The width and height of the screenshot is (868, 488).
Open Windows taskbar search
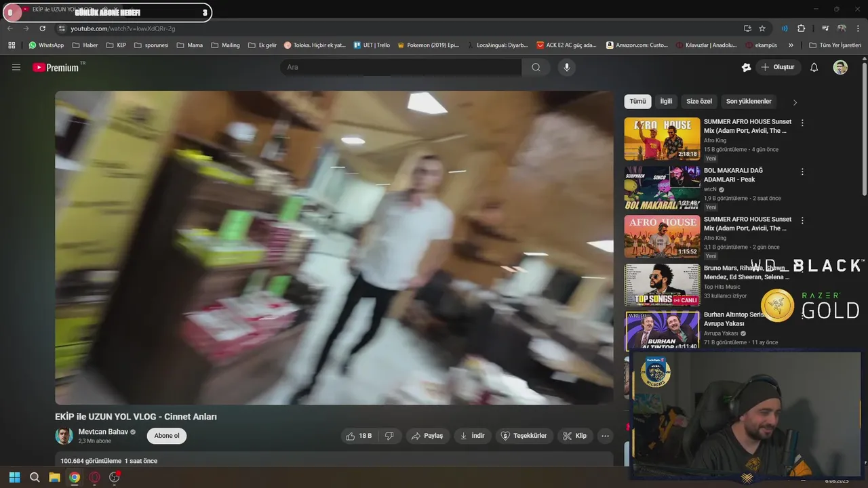[x=35, y=477]
